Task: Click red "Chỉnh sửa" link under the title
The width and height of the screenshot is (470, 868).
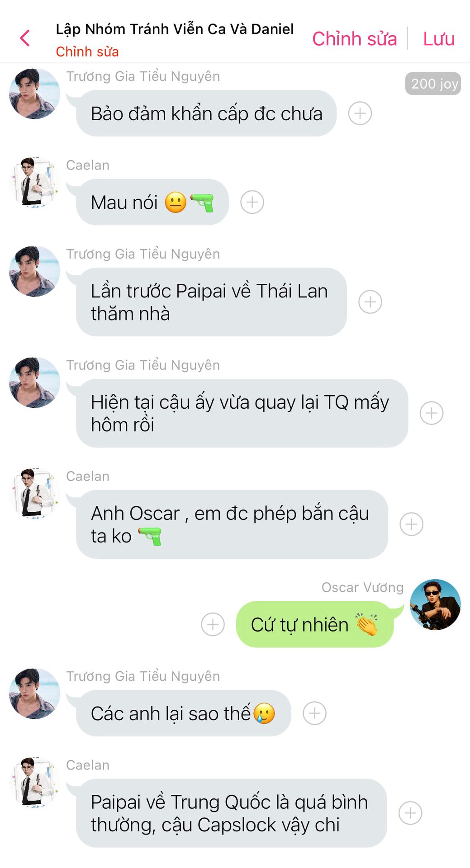Action: click(x=87, y=52)
